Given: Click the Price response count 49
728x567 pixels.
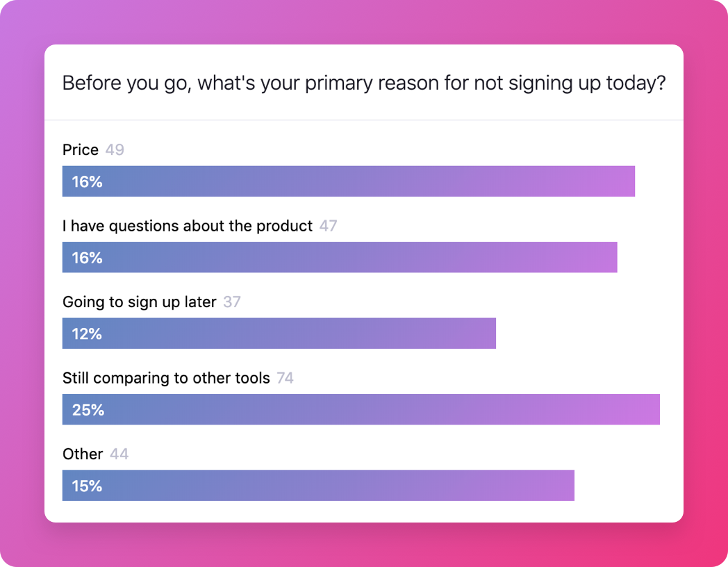Looking at the screenshot, I should pos(115,150).
